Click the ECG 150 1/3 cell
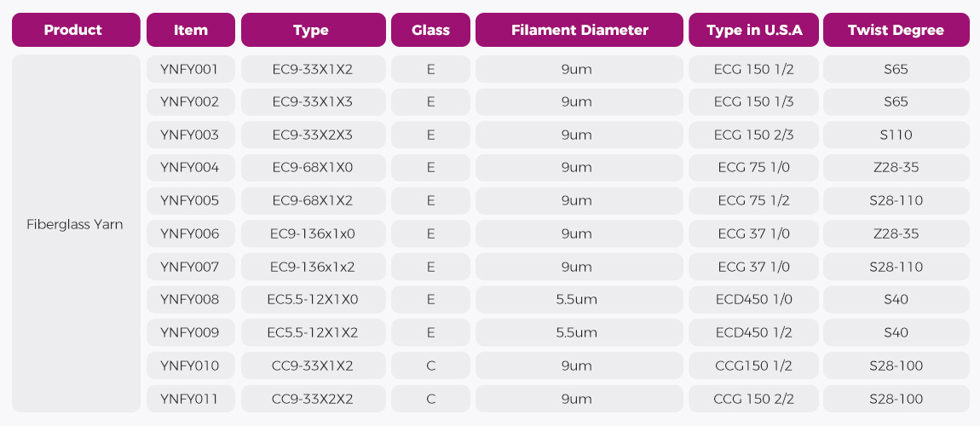The height and width of the screenshot is (426, 980). click(x=753, y=102)
